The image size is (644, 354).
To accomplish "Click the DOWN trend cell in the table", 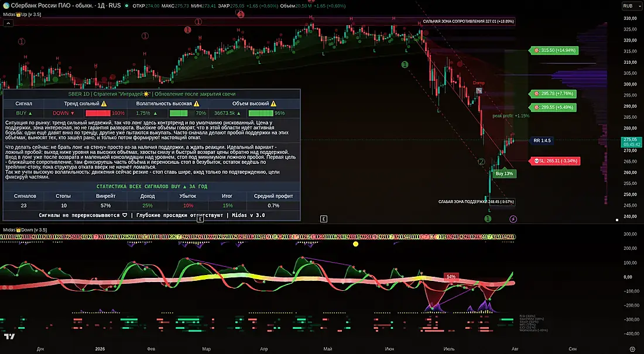I will point(63,113).
